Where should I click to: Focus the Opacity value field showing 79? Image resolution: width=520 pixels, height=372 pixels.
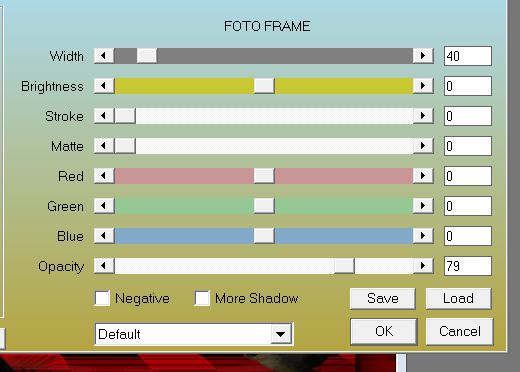[x=468, y=266]
